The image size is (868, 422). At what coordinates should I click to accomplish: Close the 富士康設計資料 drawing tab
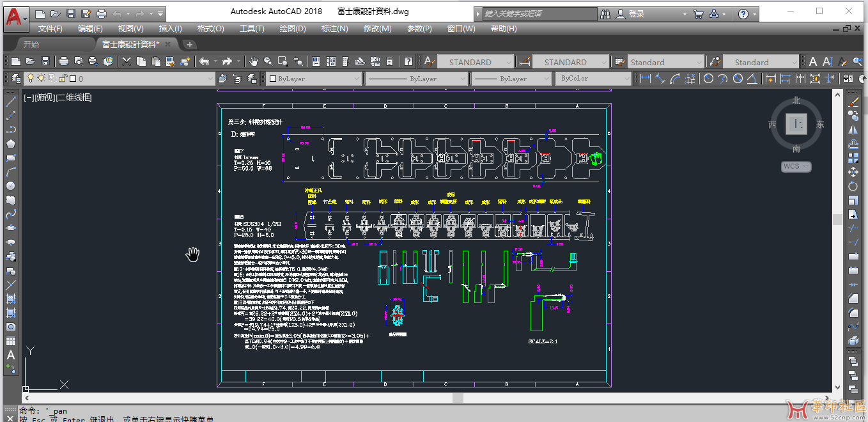pos(167,45)
